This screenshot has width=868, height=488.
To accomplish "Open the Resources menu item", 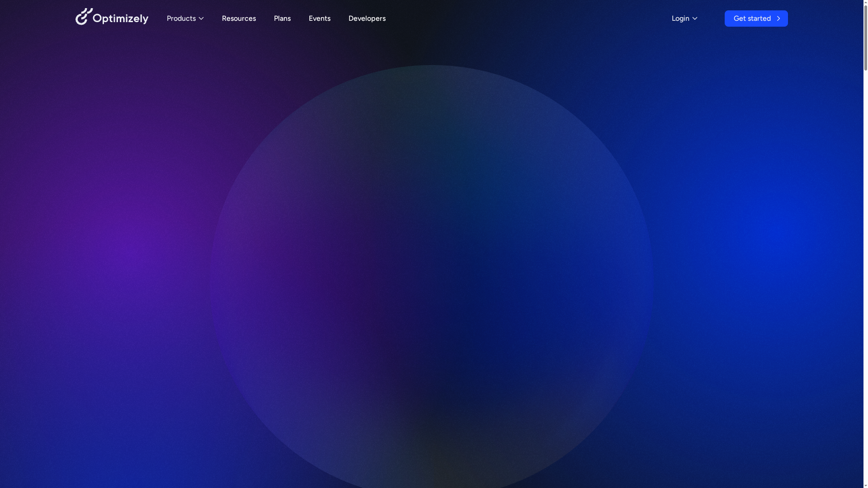I will [x=239, y=19].
